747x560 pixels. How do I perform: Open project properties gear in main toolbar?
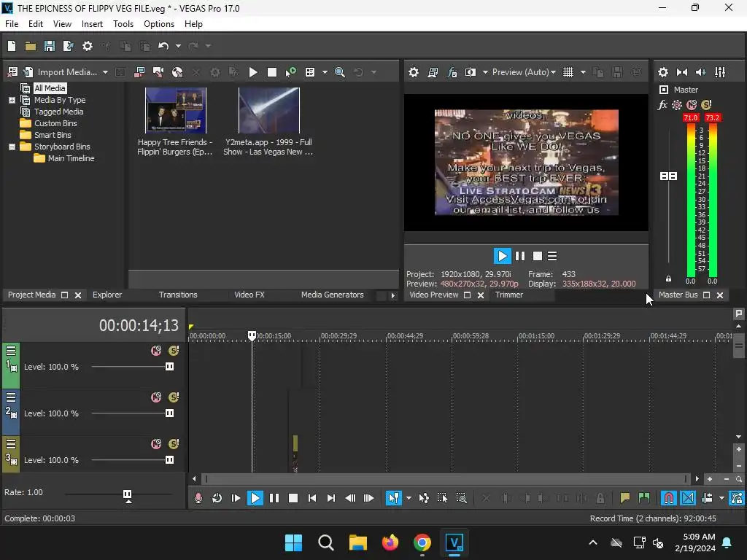[x=88, y=46]
